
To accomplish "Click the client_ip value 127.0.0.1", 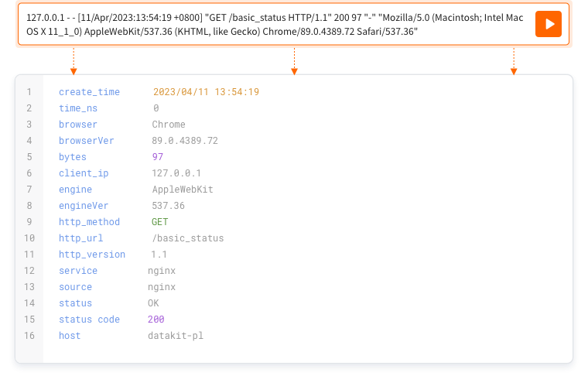I will pos(176,173).
